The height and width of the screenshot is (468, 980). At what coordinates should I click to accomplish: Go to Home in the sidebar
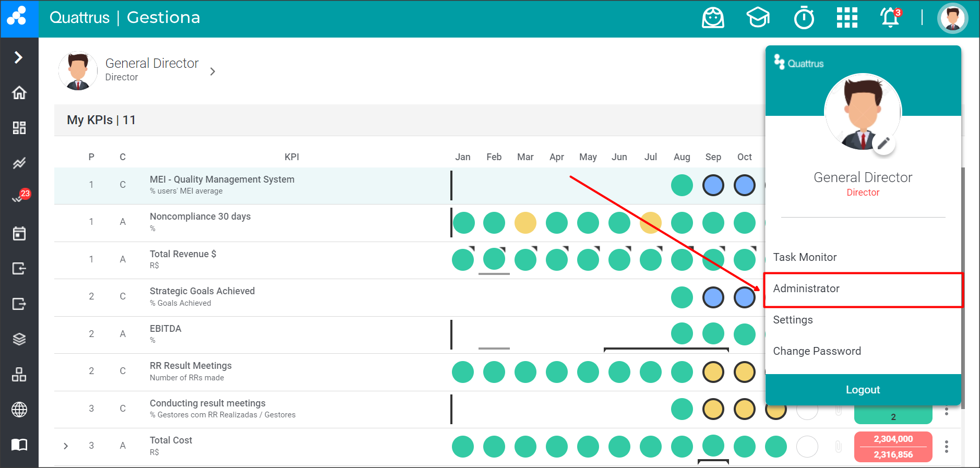tap(19, 93)
